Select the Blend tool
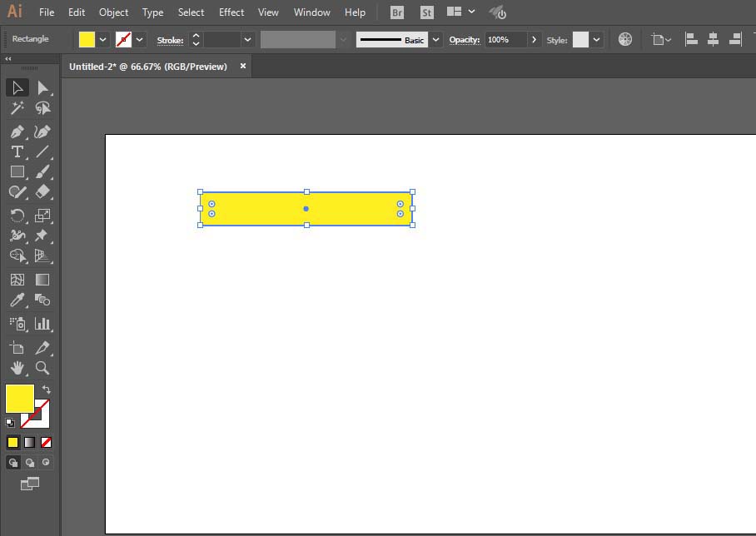Screen dimensions: 756x536 [42, 300]
